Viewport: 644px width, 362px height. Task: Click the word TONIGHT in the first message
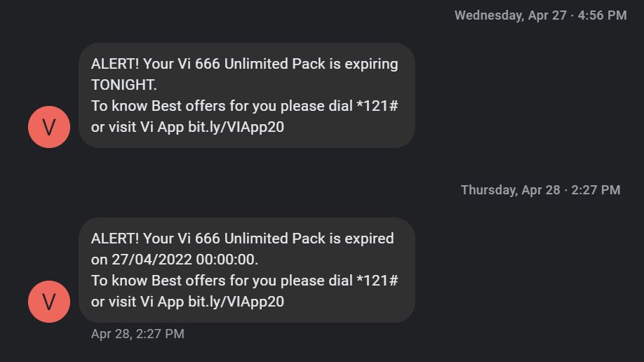click(123, 85)
